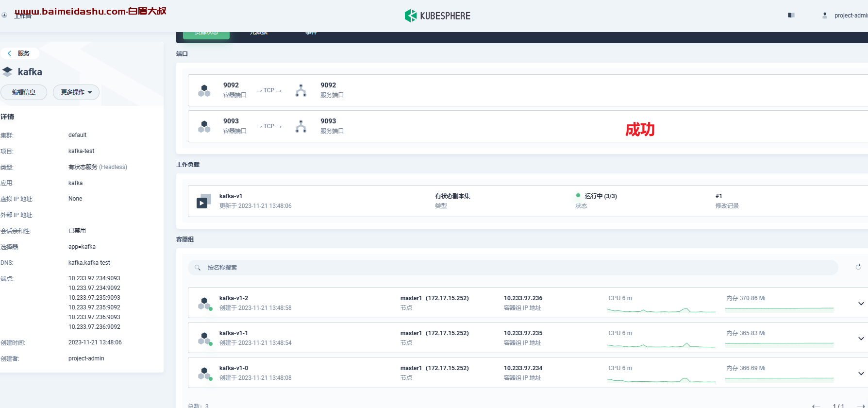Click the kafka service layers icon
The height and width of the screenshot is (408, 868).
tap(7, 72)
